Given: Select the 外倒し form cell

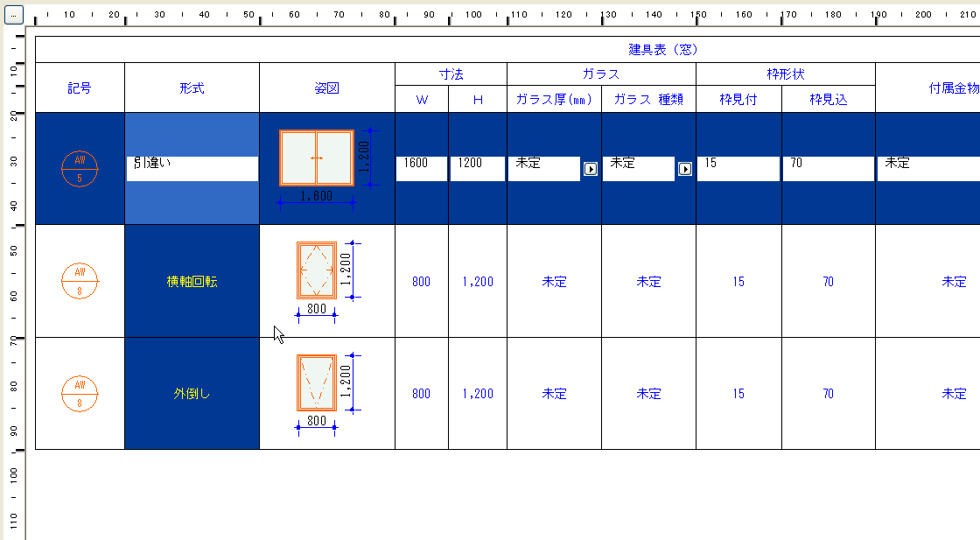Looking at the screenshot, I should click(x=192, y=394).
